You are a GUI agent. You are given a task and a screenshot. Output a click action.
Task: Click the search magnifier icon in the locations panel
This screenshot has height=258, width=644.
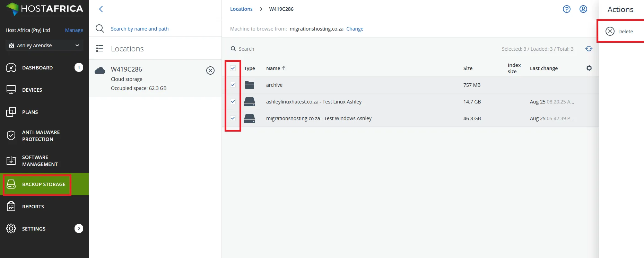[100, 28]
